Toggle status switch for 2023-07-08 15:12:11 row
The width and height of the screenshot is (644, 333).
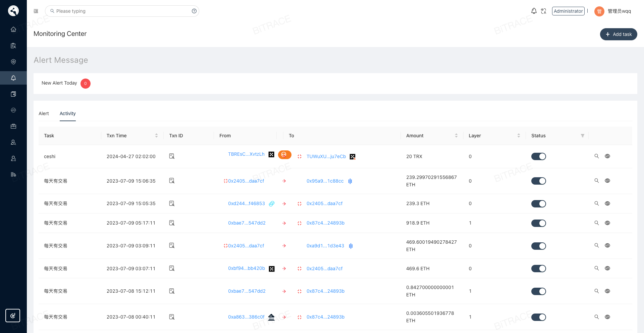point(539,291)
